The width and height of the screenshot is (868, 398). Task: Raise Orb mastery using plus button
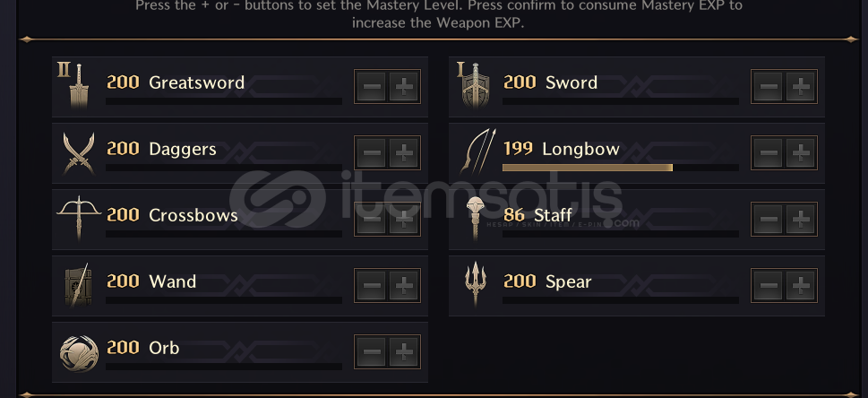pos(404,352)
